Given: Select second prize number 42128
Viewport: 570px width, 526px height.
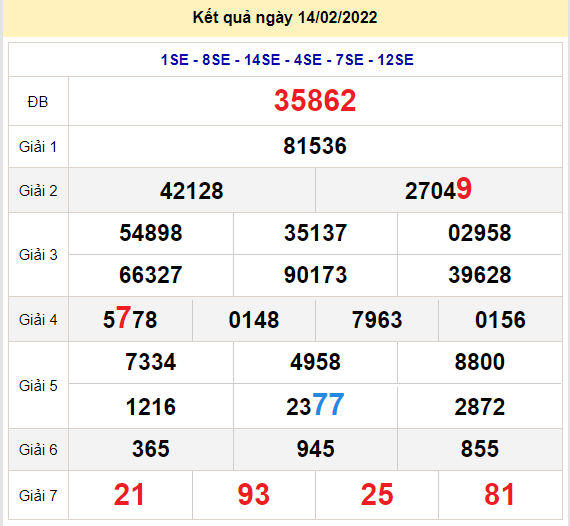Looking at the screenshot, I should (x=192, y=191).
